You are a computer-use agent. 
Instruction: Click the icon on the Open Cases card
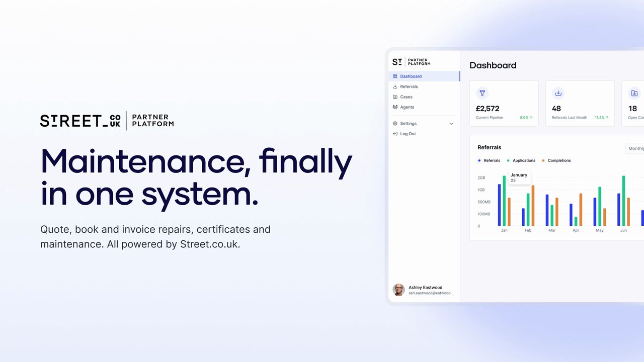coord(634,93)
